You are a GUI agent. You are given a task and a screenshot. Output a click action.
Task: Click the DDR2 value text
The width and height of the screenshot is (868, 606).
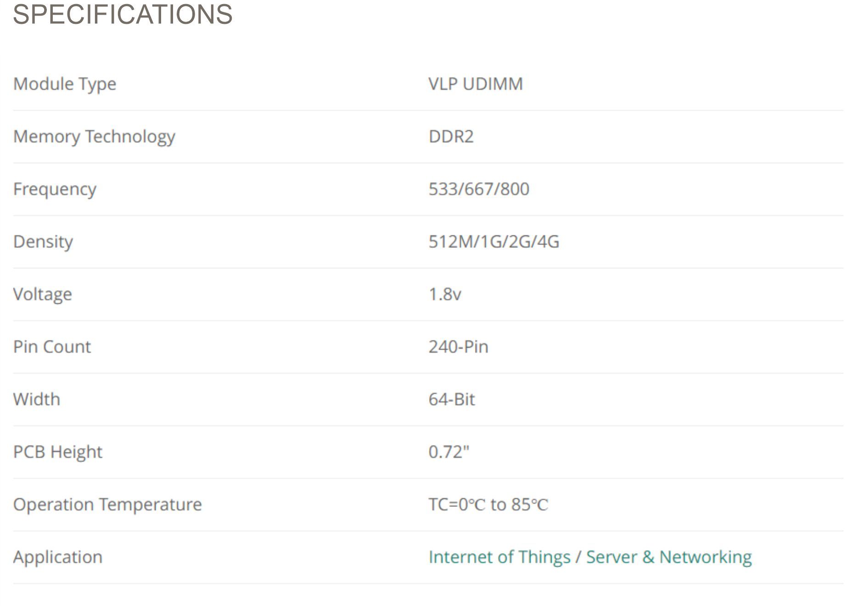tap(451, 137)
